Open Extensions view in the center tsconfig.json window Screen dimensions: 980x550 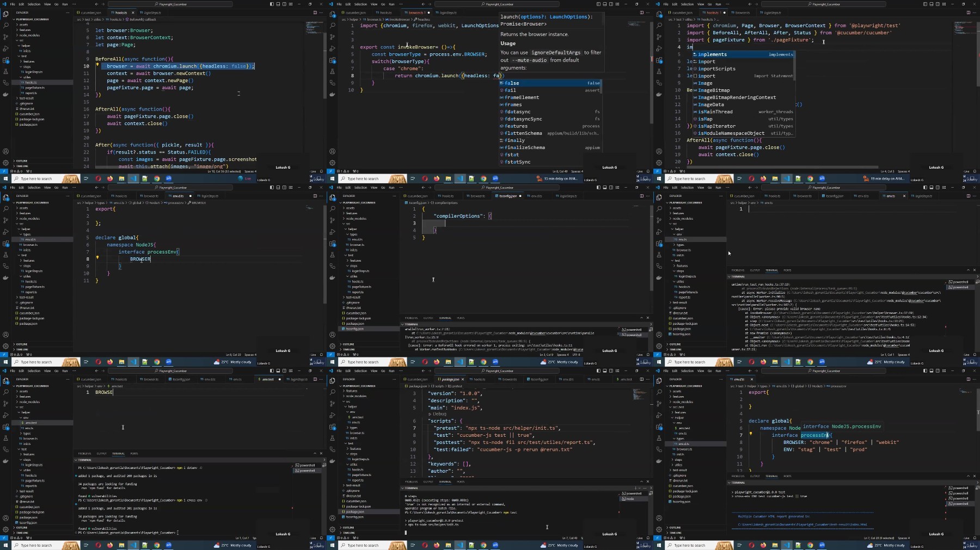click(x=332, y=243)
